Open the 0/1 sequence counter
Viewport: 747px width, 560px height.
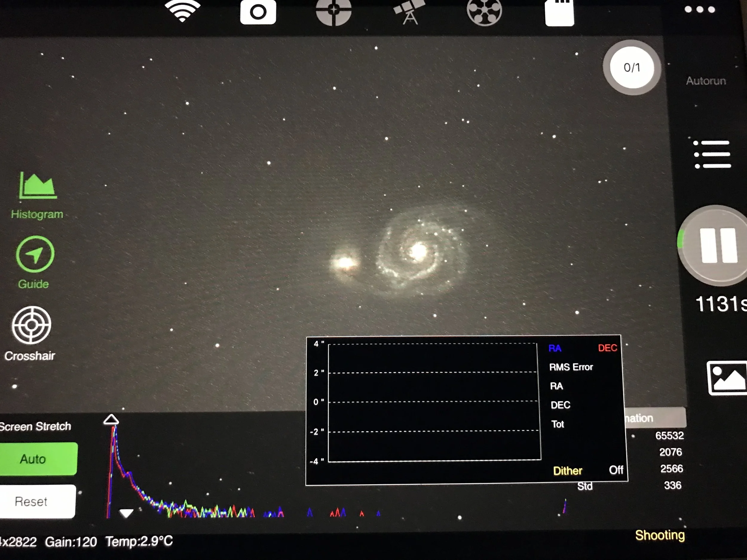click(x=631, y=67)
